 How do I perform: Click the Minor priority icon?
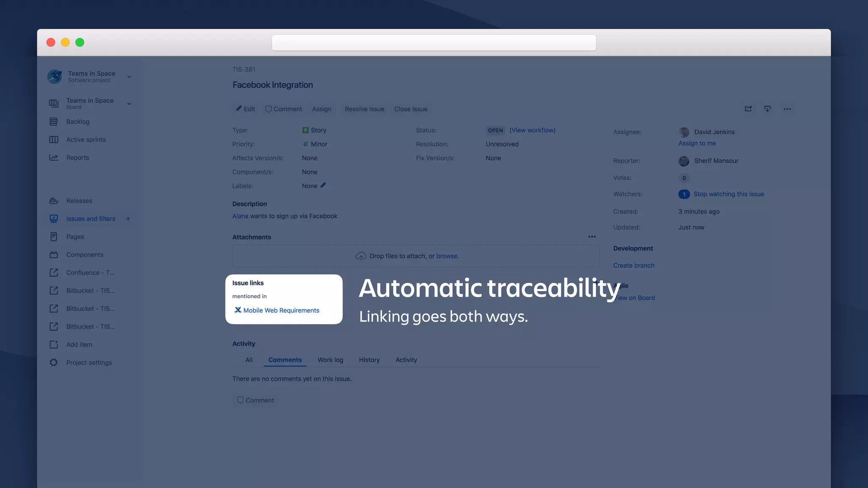[x=305, y=144]
